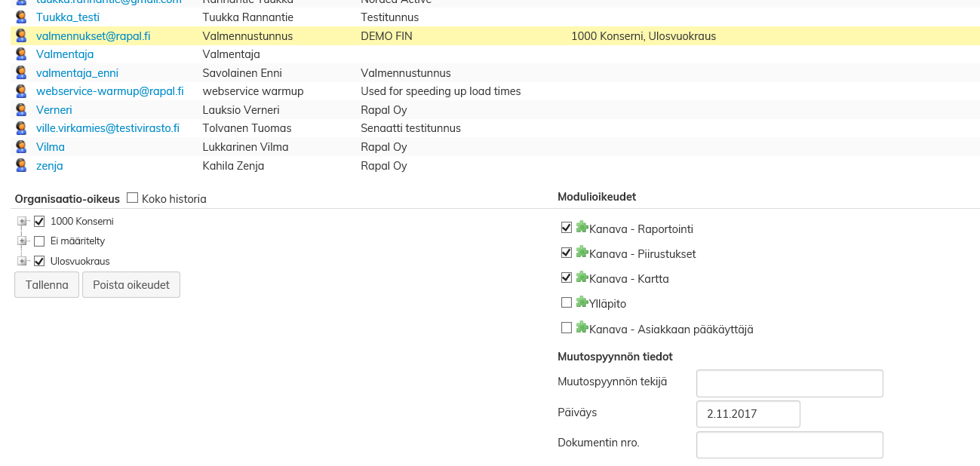Click user icon beside valmennukset@rapal.fi

tap(21, 35)
